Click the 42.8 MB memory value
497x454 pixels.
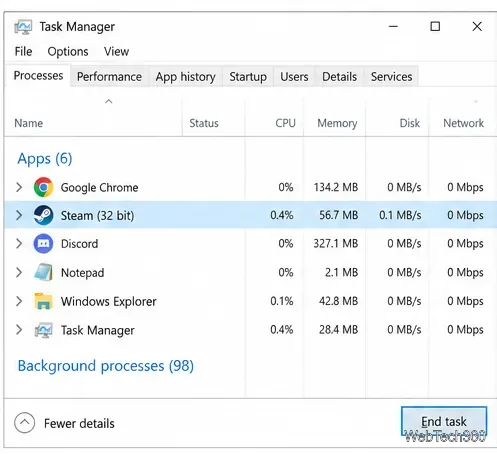pyautogui.click(x=339, y=301)
